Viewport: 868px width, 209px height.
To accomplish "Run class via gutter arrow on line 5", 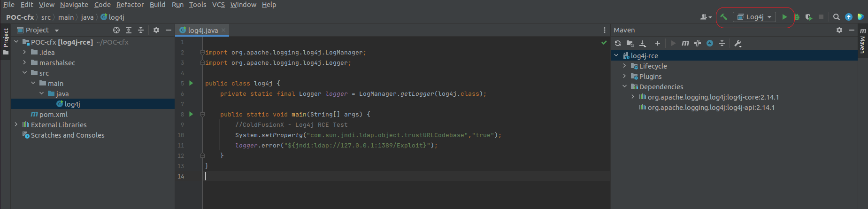I will point(191,83).
